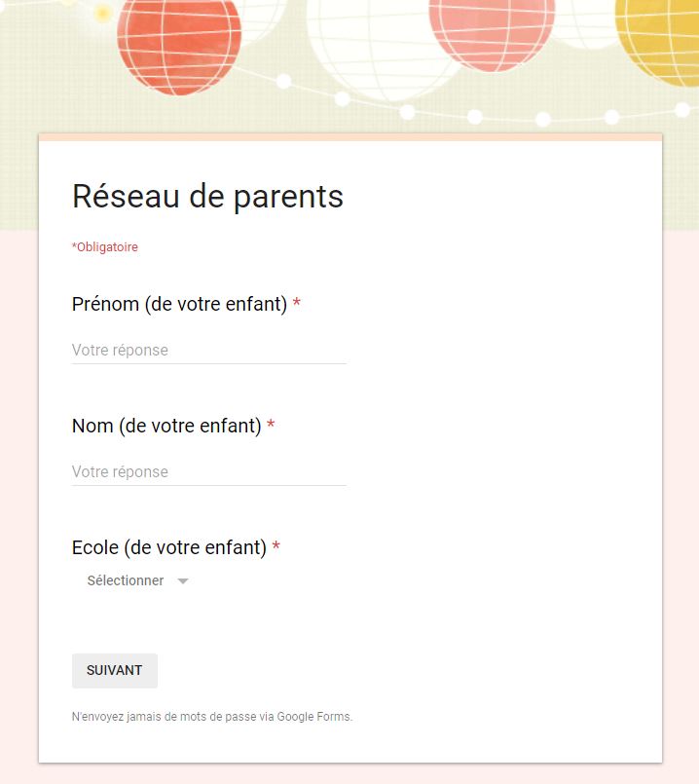This screenshot has width=699, height=784.
Task: Click the peach accent bar atop the form card
Action: [x=350, y=137]
